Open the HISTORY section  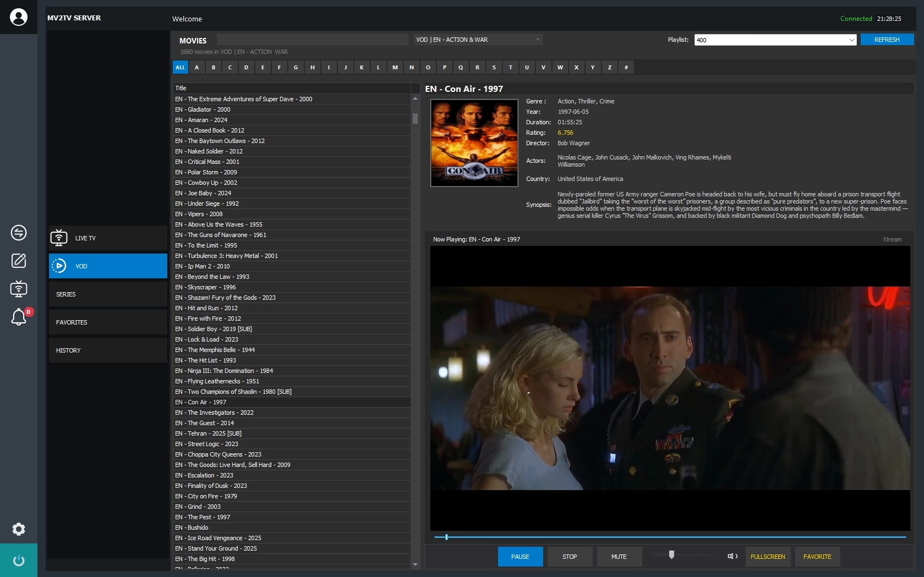pos(108,350)
